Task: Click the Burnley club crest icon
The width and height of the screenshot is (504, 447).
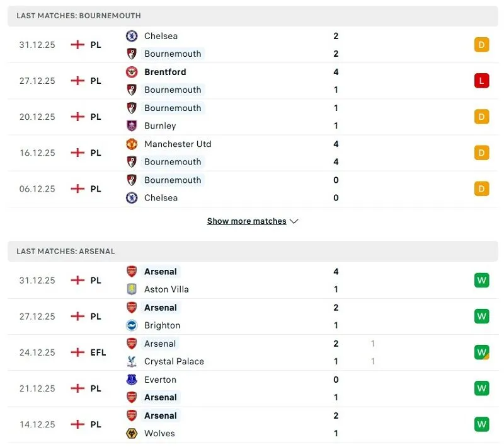Action: click(x=132, y=125)
